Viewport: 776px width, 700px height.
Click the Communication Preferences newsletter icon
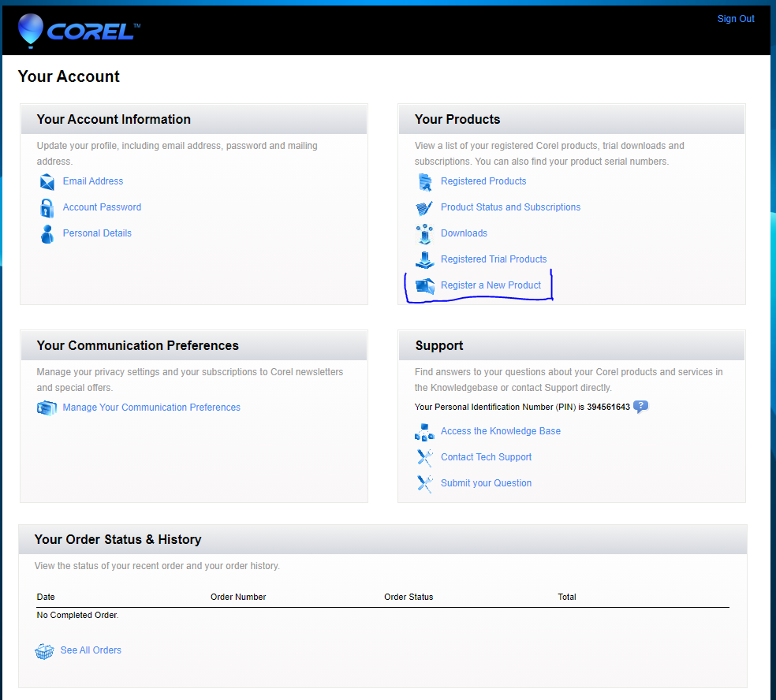tap(47, 408)
